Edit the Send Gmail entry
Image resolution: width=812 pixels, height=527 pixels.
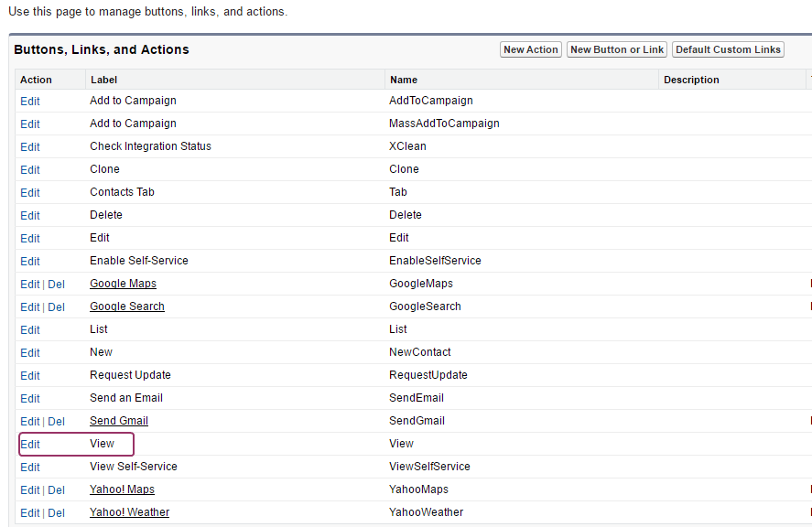(30, 422)
